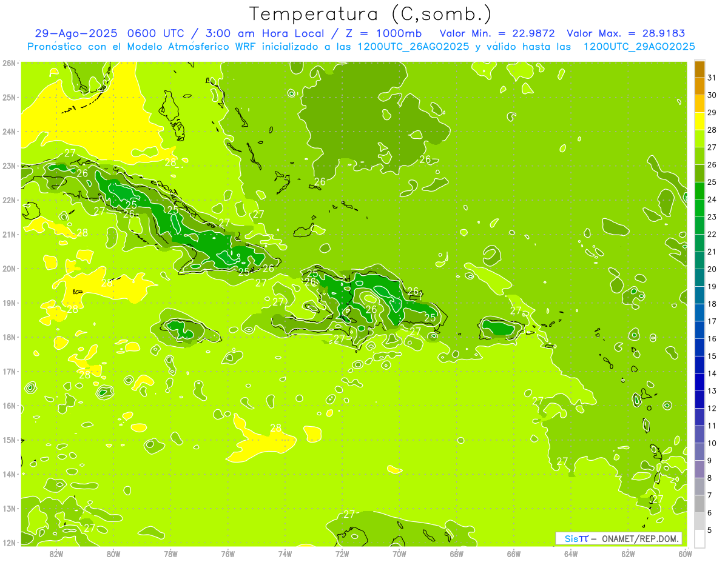Click the '72W' longitude axis label
728x562 pixels.
tap(342, 554)
